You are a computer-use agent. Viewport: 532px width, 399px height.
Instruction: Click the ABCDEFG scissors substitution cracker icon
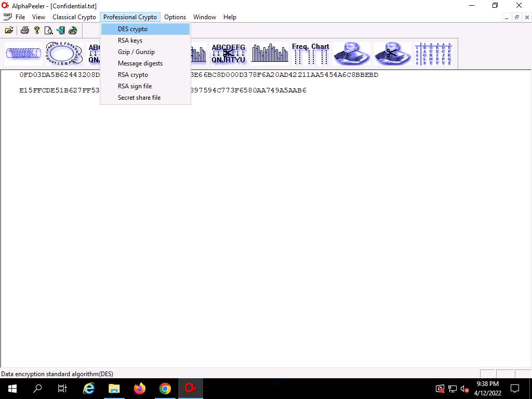(x=228, y=54)
